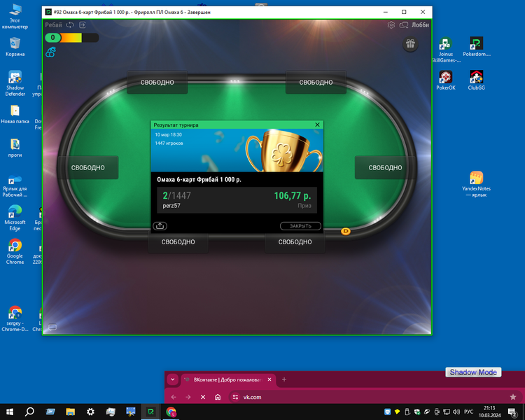The image size is (525, 420).
Task: Open the chat bubble icon beside Лобби
Action: [404, 25]
